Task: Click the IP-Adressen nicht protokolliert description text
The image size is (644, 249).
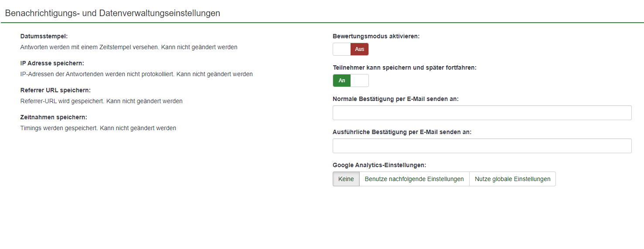Action: (x=136, y=74)
